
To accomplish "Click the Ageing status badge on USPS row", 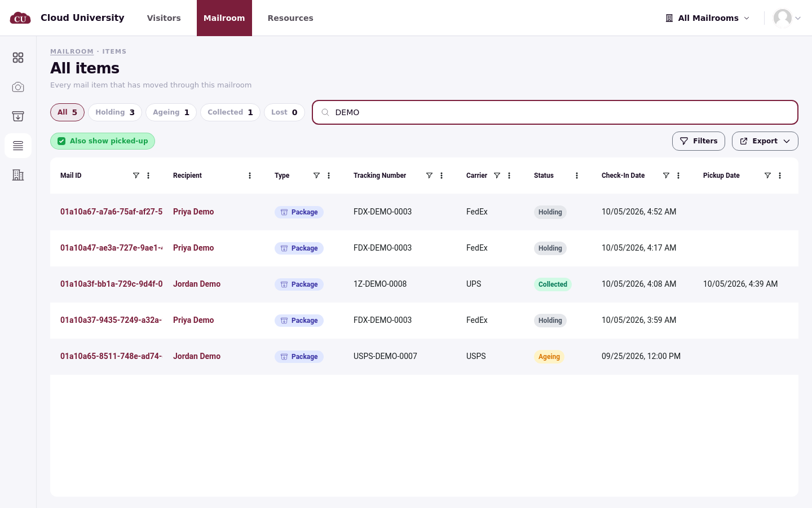I will coord(549,357).
